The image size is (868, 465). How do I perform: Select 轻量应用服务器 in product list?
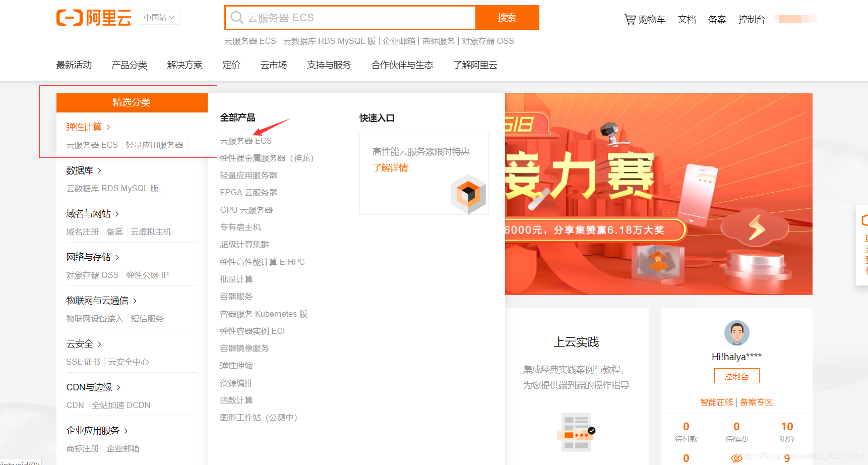click(249, 176)
